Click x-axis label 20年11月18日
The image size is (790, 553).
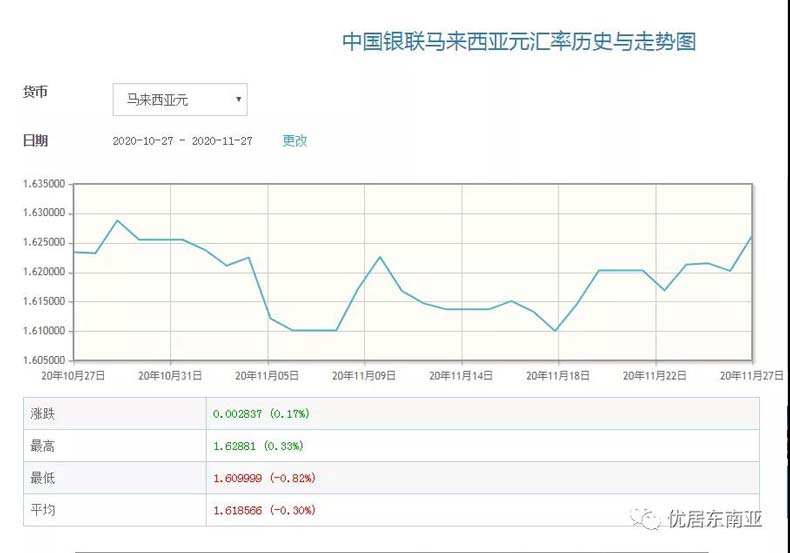[558, 376]
